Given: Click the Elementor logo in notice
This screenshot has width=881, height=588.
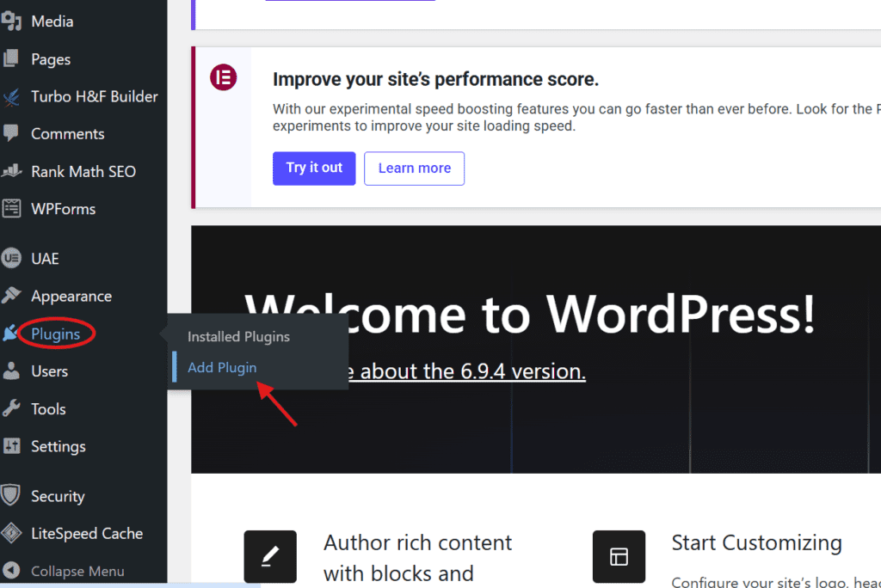Looking at the screenshot, I should (x=224, y=77).
